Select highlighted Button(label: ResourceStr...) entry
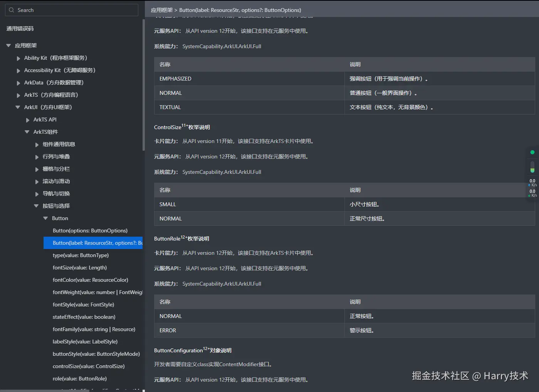 point(93,243)
